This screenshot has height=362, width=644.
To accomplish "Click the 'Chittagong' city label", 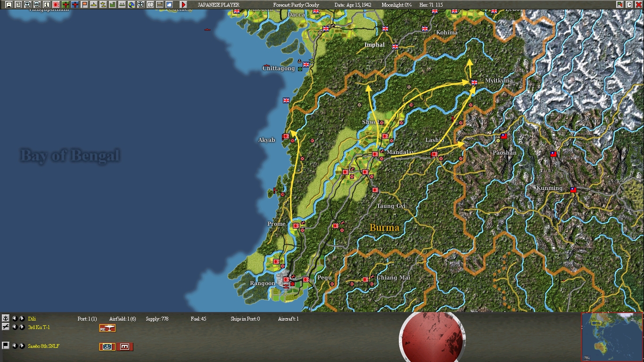I will 279,68.
